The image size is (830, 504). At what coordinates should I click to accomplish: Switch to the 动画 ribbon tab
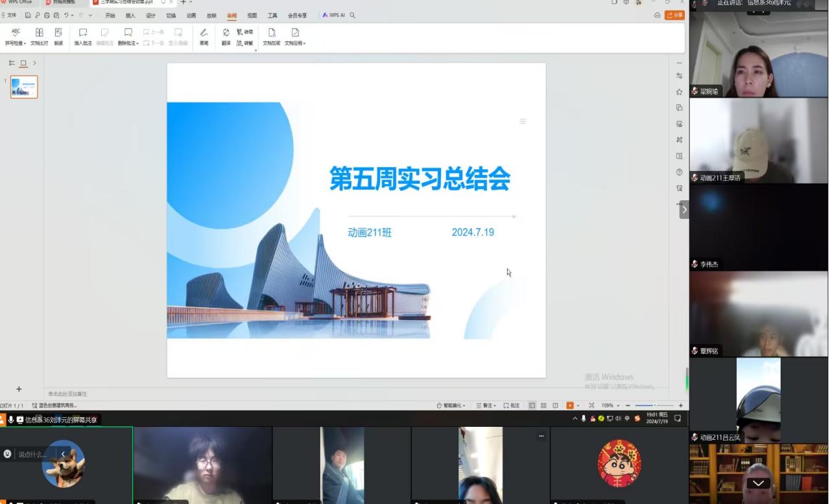coord(191,16)
